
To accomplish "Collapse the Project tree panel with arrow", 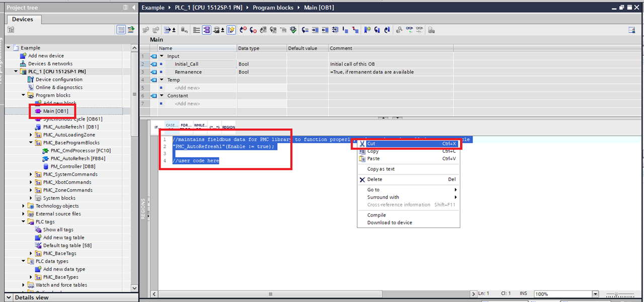I will 133,8.
